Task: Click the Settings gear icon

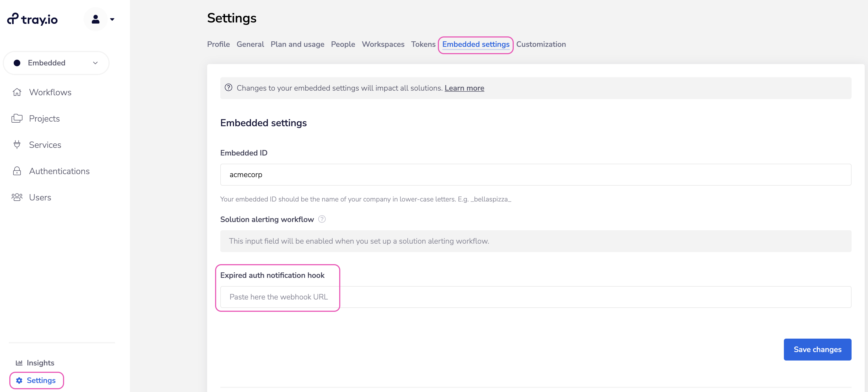Action: click(x=19, y=381)
